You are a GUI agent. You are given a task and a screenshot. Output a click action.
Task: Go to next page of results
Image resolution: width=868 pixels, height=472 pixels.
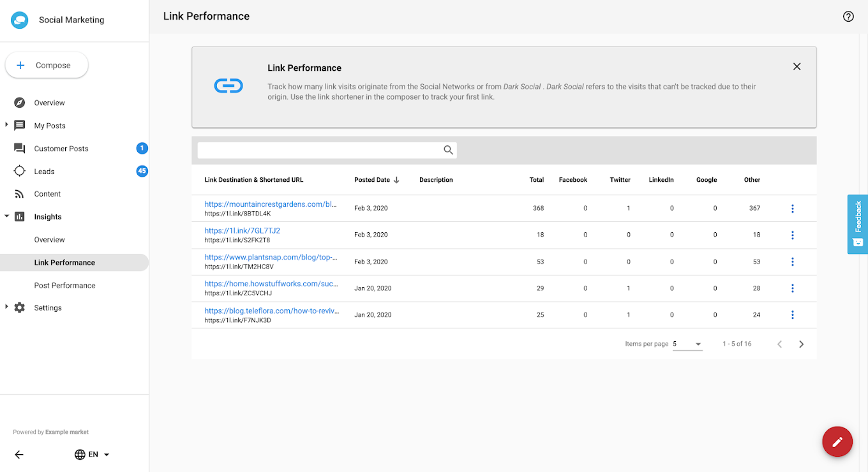pyautogui.click(x=801, y=344)
